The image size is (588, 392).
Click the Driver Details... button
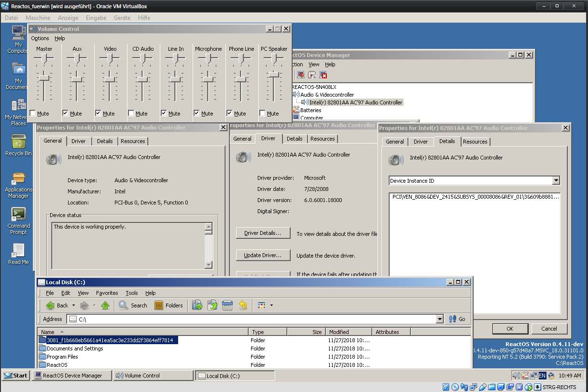pyautogui.click(x=263, y=233)
